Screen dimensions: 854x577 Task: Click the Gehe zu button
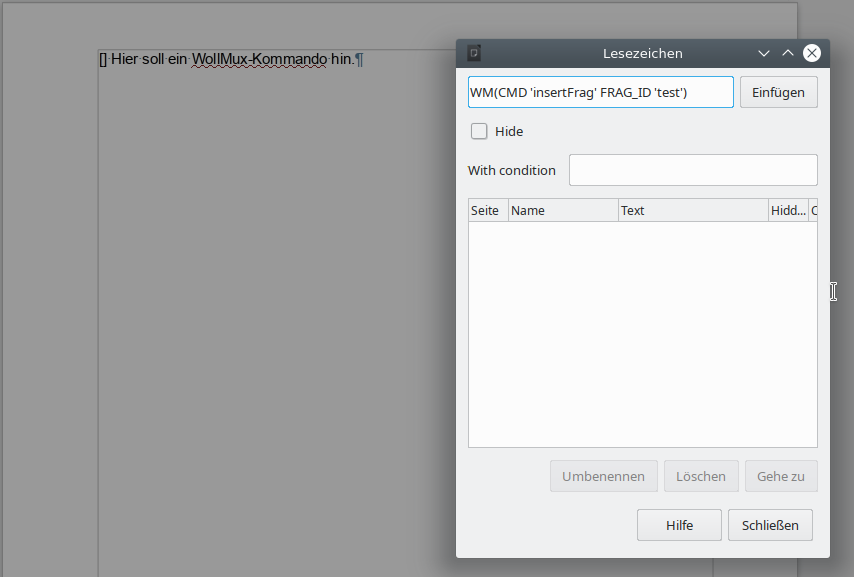click(x=781, y=475)
